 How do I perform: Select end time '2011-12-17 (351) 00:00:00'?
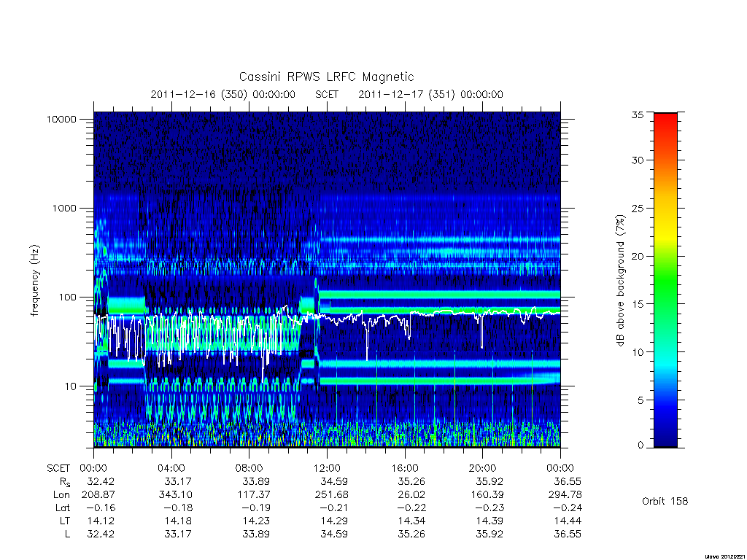coord(430,94)
